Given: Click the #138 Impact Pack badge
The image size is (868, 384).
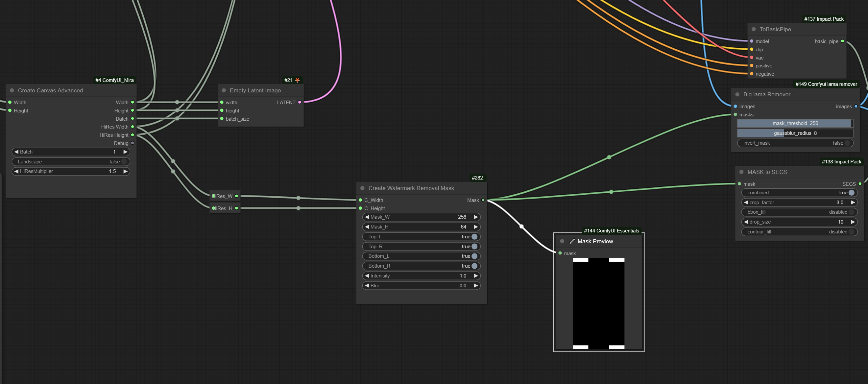Looking at the screenshot, I should pos(841,162).
